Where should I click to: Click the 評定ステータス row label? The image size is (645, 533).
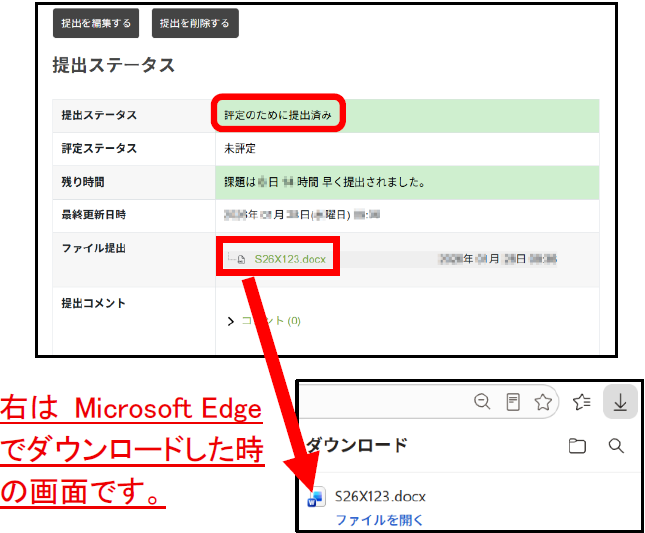[x=99, y=148]
